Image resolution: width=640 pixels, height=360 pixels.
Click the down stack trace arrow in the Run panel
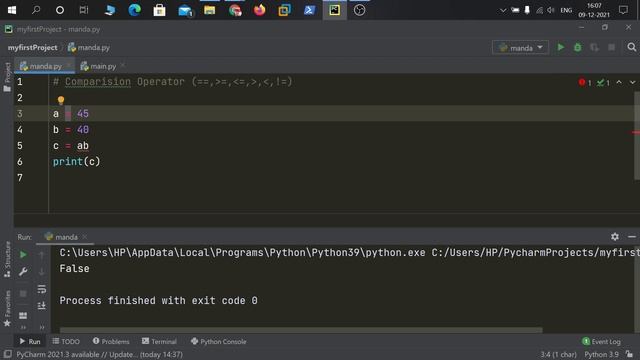(x=42, y=271)
